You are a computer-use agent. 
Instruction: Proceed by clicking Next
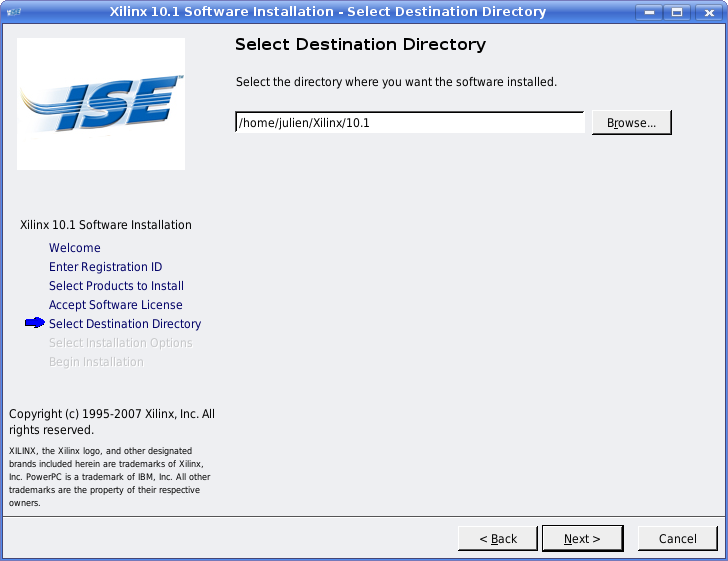(x=582, y=539)
